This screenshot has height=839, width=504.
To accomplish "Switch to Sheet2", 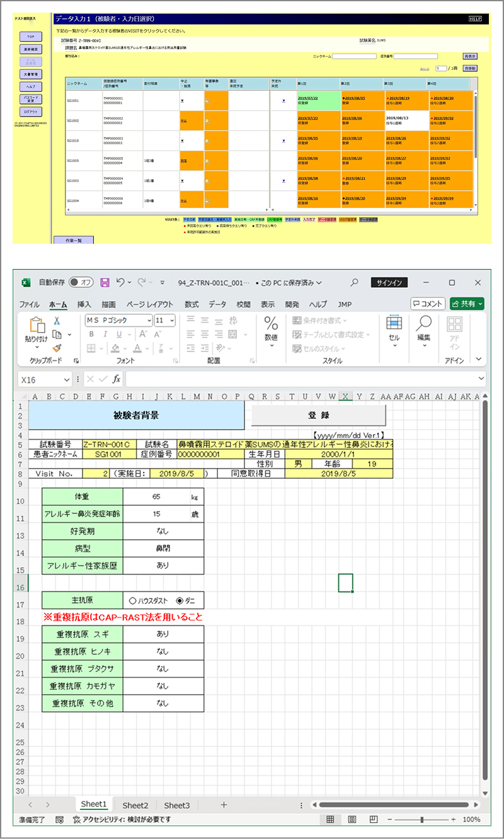I will [x=135, y=805].
